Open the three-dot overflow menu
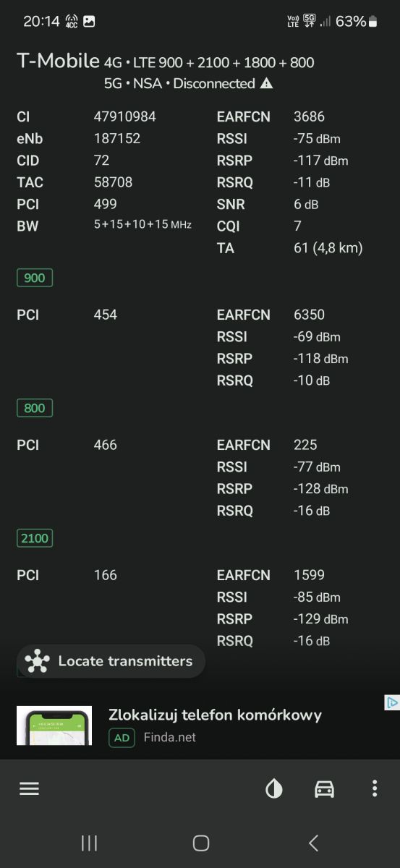Screen dimensions: 400x868 pos(374,788)
